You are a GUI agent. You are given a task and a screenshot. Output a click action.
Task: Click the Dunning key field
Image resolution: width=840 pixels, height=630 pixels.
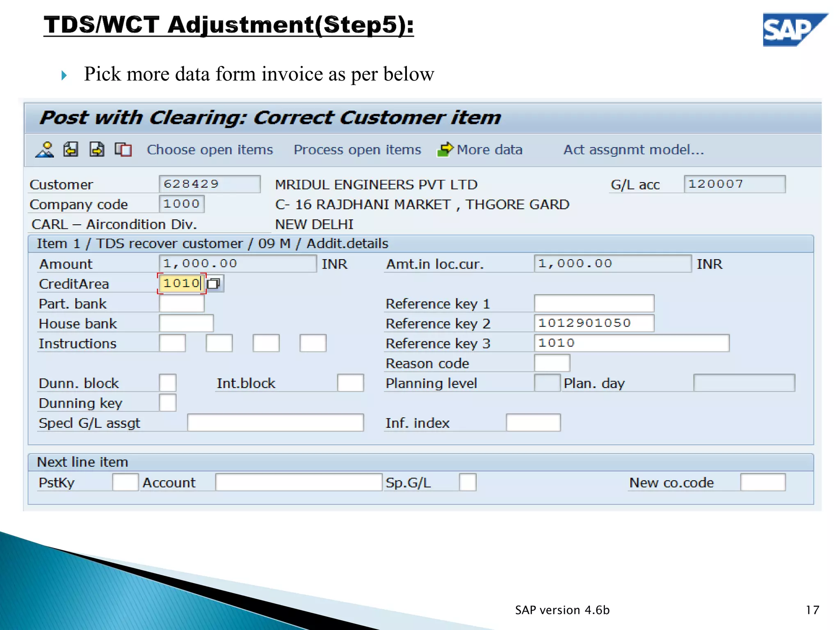pyautogui.click(x=168, y=403)
